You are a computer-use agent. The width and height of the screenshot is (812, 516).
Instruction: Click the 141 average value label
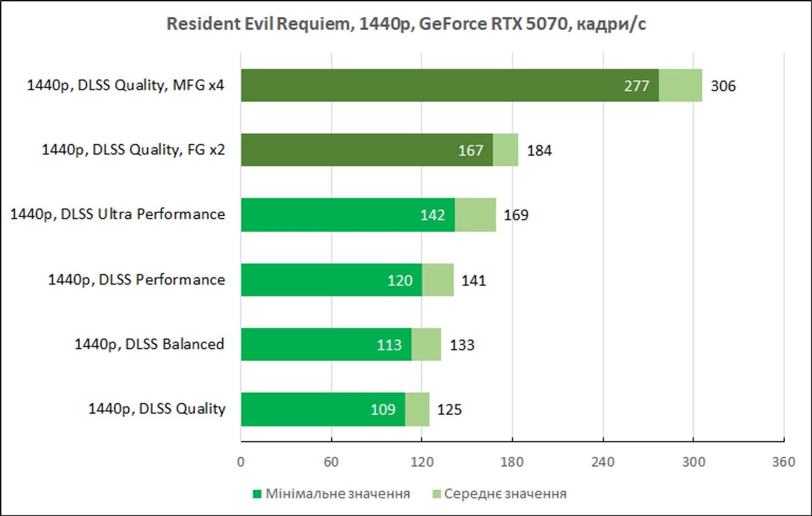[x=474, y=281]
